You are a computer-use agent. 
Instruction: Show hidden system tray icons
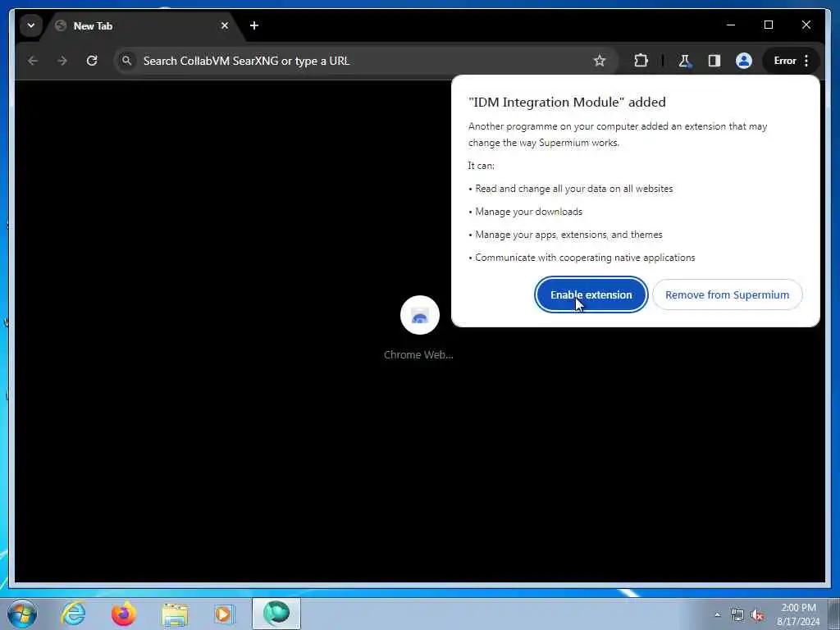(x=717, y=615)
